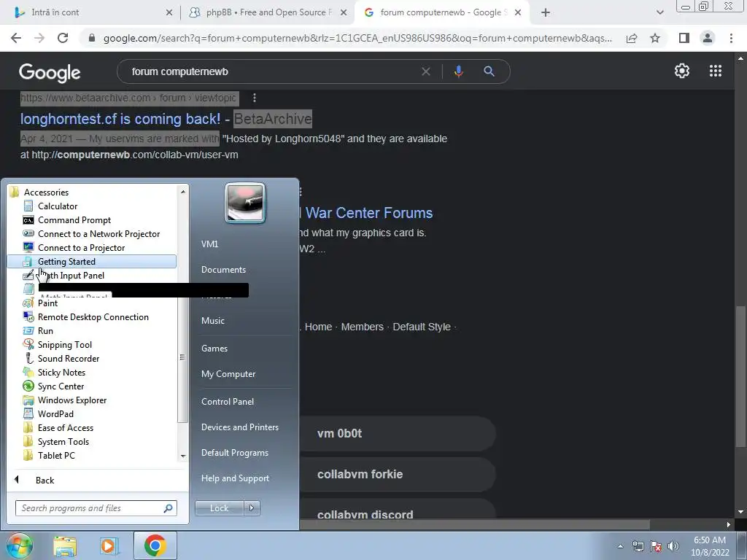Viewport: 747px width, 560px height.
Task: Clear the Google search box text
Action: click(x=426, y=71)
